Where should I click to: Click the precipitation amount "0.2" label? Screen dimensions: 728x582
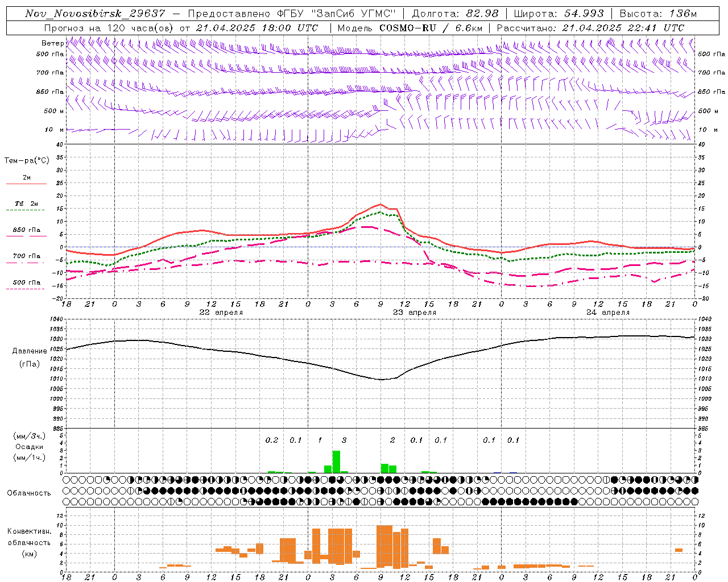tap(272, 440)
